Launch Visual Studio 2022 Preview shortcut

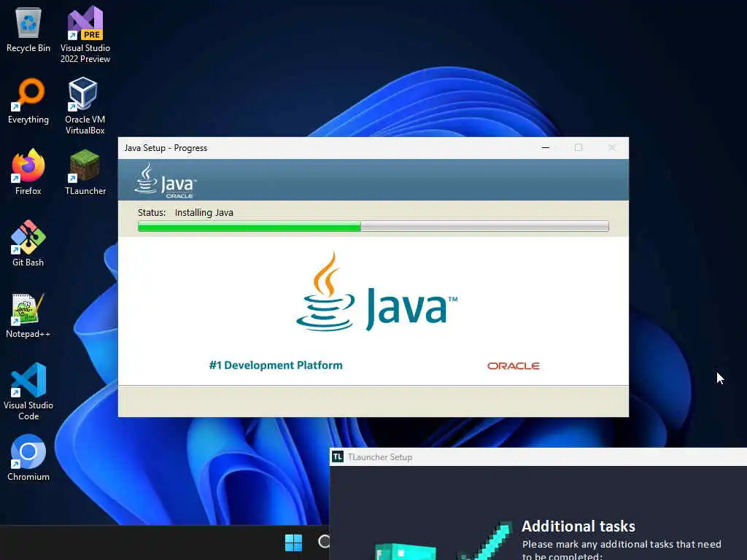point(85,34)
